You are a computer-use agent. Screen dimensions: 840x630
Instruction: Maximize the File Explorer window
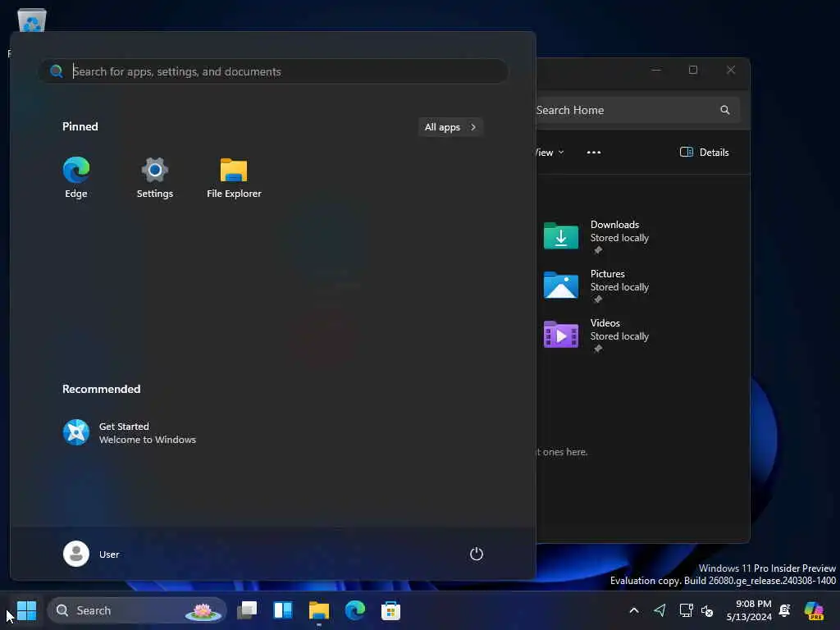pos(692,70)
